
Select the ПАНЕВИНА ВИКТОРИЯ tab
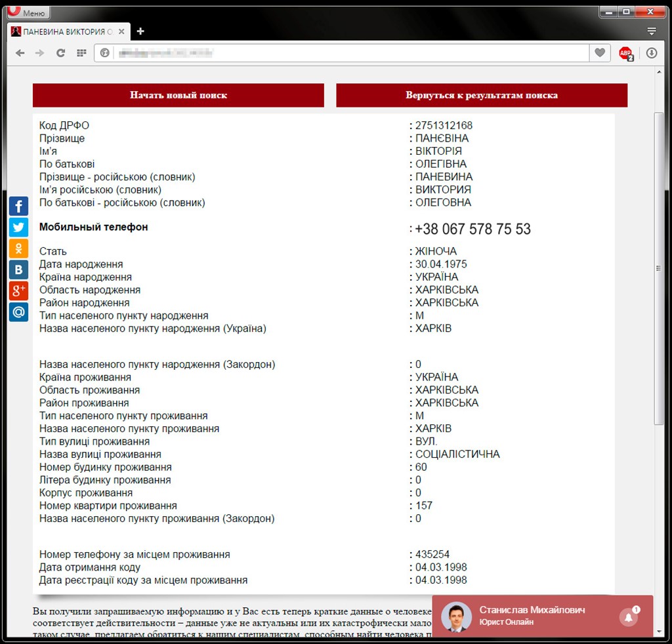(62, 31)
